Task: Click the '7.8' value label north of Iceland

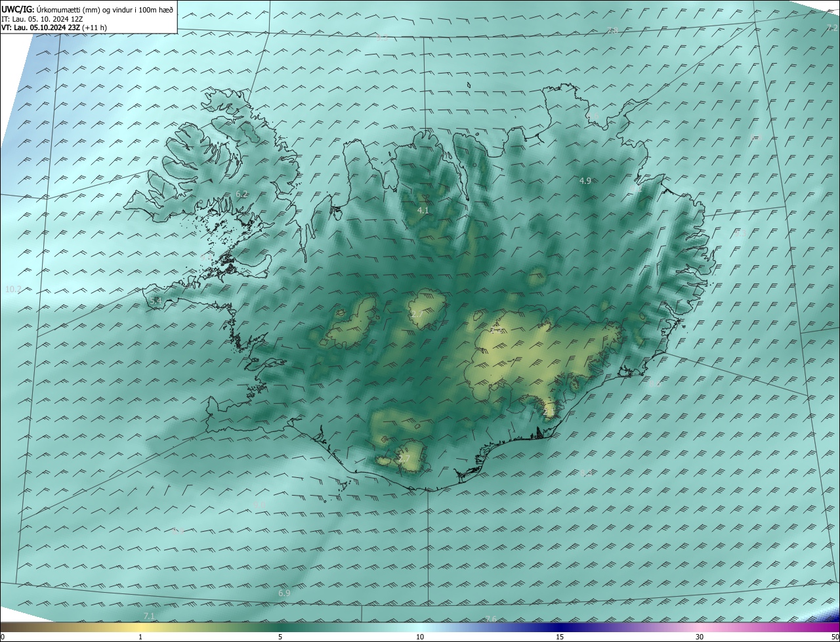Action: 612,30
